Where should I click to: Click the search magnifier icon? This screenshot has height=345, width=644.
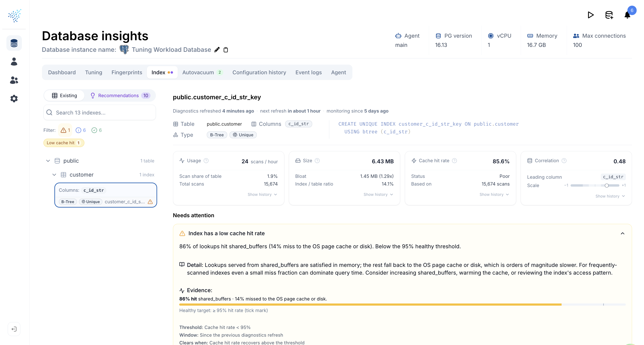click(49, 113)
